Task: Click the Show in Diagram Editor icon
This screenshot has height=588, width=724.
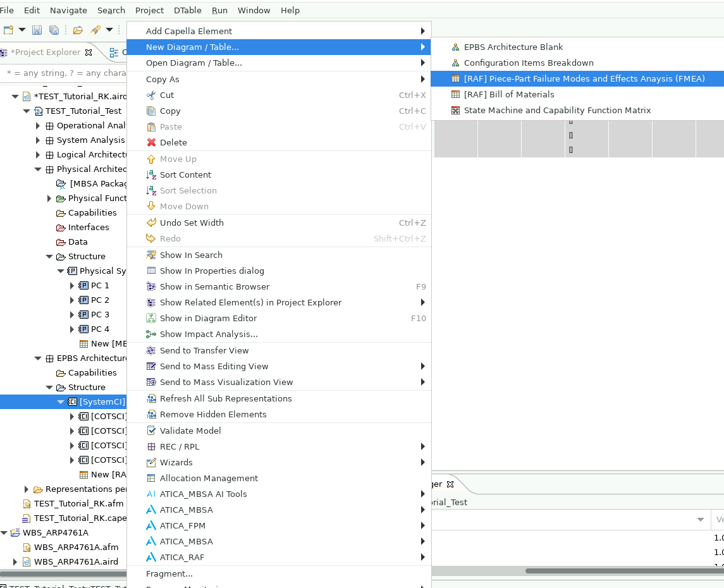Action: pos(151,319)
